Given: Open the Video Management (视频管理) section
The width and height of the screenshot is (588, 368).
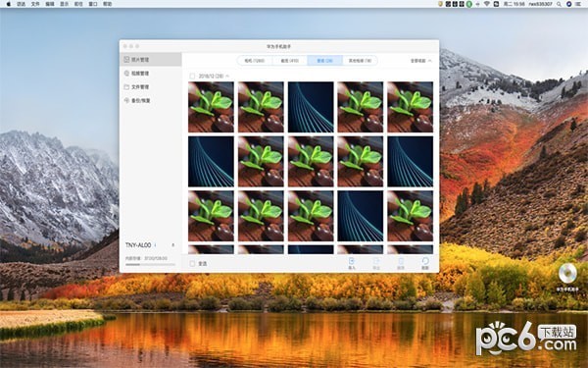Looking at the screenshot, I should coord(151,74).
